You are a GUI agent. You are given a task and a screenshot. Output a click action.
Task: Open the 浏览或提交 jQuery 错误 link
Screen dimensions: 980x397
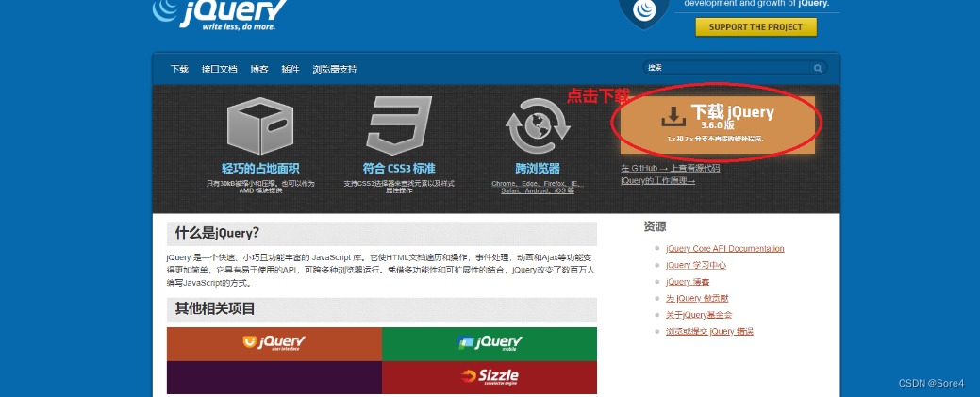point(709,331)
